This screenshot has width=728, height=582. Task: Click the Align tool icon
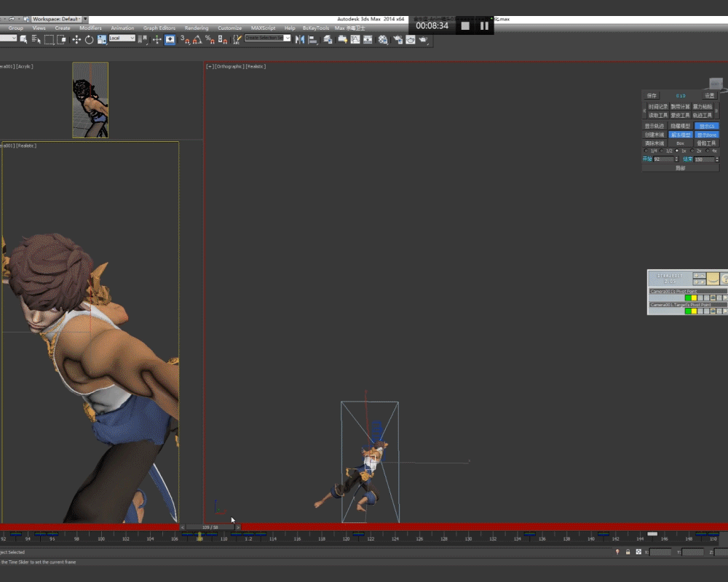[313, 39]
